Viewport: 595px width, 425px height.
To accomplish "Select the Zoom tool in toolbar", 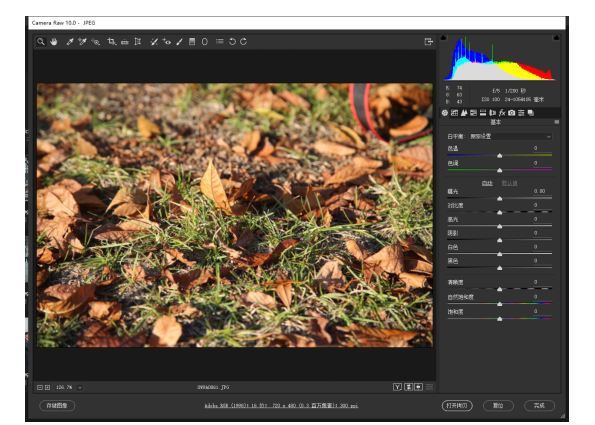I will coord(41,41).
